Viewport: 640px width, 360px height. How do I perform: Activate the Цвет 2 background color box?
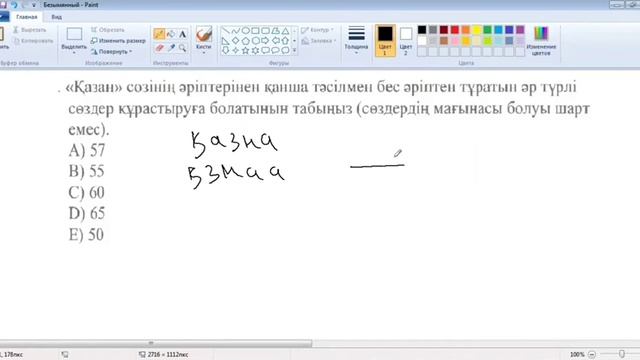(406, 40)
